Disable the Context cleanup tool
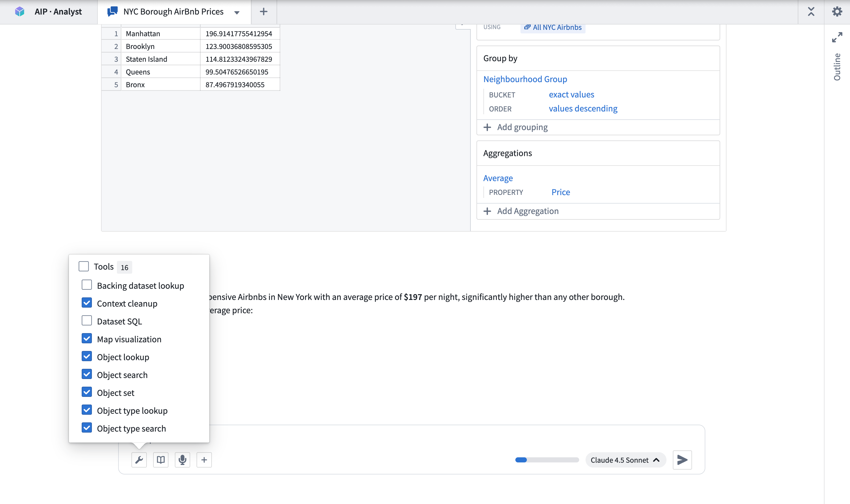850x504 pixels. [87, 303]
